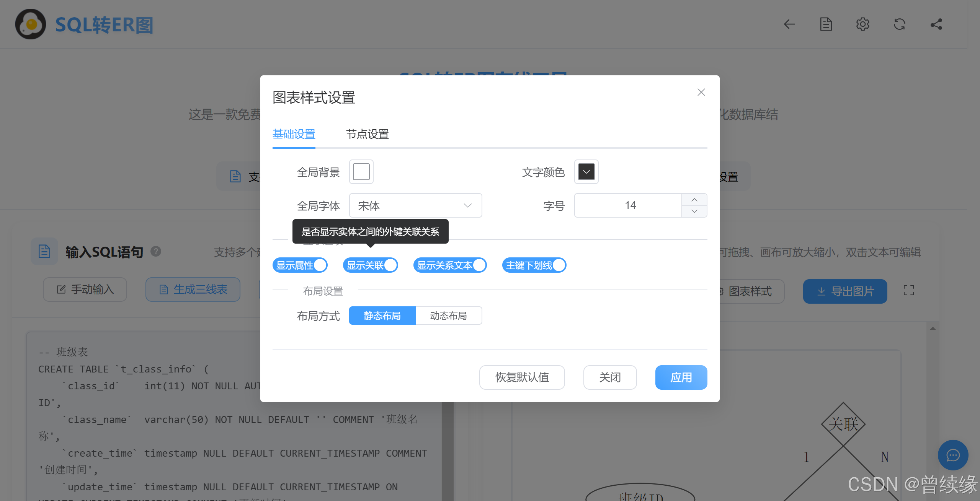The width and height of the screenshot is (980, 501).
Task: Click the share icon in header
Action: click(936, 24)
